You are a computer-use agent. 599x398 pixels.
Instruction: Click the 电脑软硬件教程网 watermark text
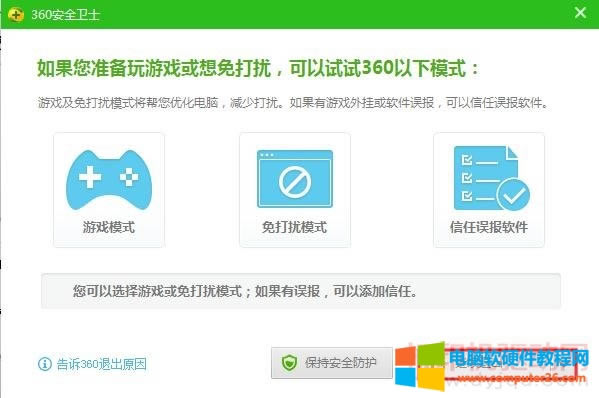point(518,358)
